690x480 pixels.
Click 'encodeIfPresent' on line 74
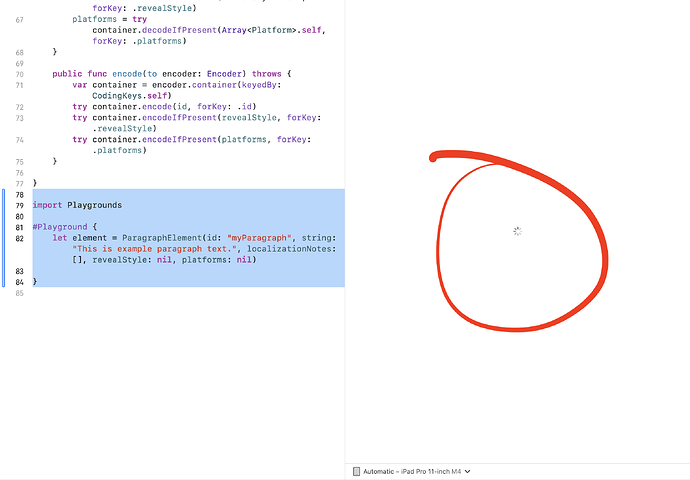click(x=179, y=139)
